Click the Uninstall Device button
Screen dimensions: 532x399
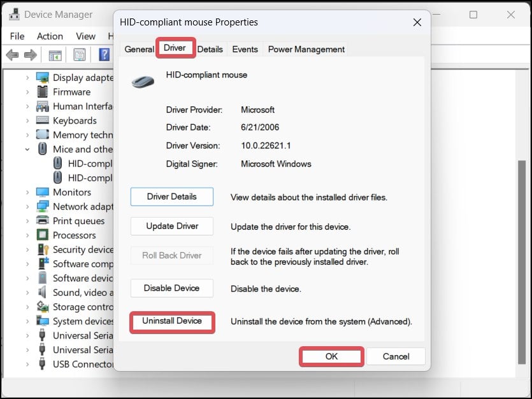click(x=171, y=321)
